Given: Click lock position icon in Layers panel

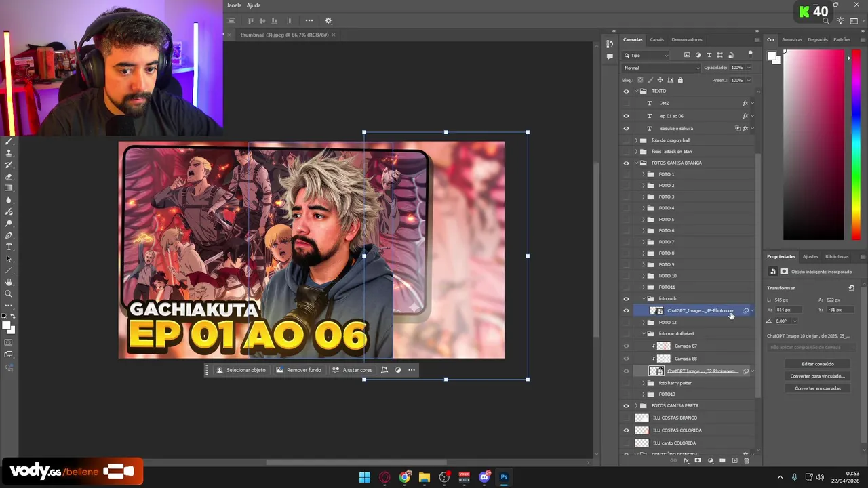Looking at the screenshot, I should (660, 80).
